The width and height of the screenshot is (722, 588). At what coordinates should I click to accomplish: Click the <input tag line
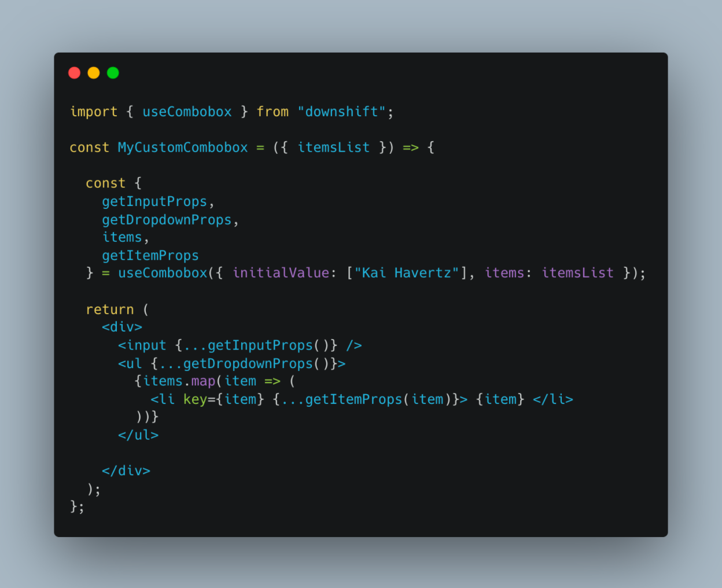(x=240, y=346)
